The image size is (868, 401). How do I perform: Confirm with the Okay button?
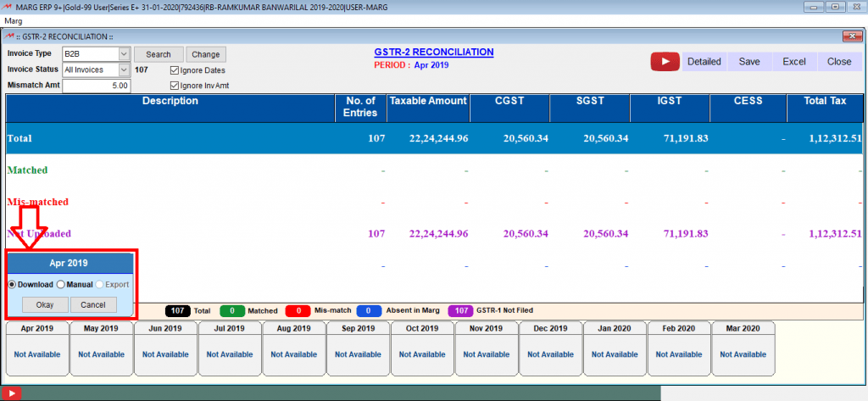tap(46, 305)
